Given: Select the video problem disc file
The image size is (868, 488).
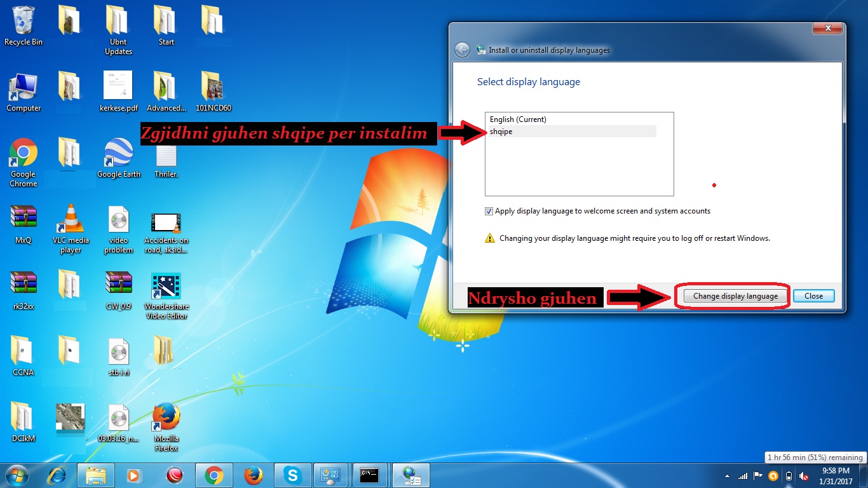Looking at the screenshot, I should click(x=119, y=229).
